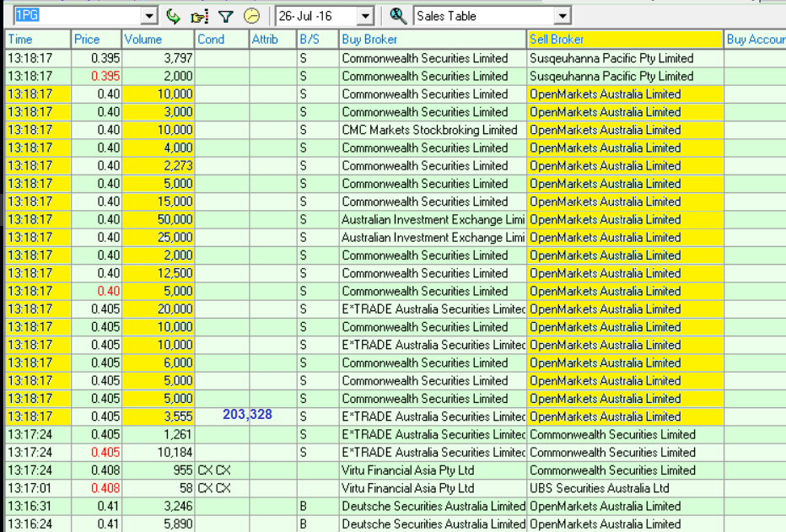Screen dimensions: 786x532
Task: Select the volume cell 1,261
Action: (158, 435)
